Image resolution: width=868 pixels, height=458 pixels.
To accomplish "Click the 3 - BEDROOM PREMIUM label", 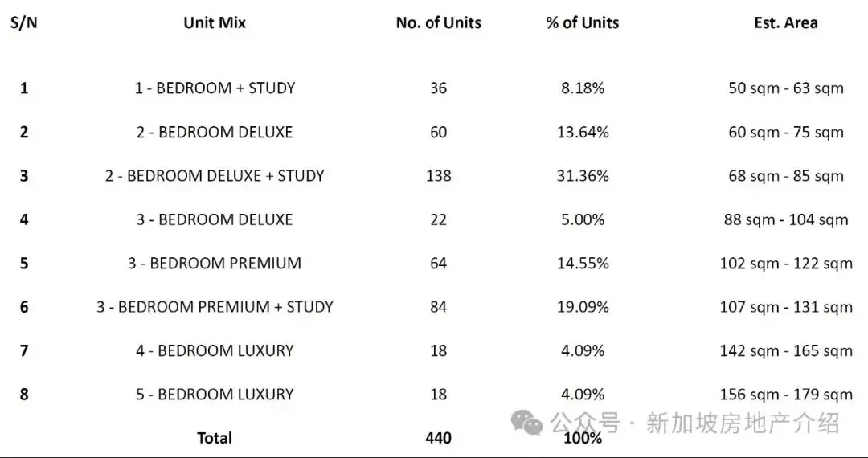I will point(215,264).
